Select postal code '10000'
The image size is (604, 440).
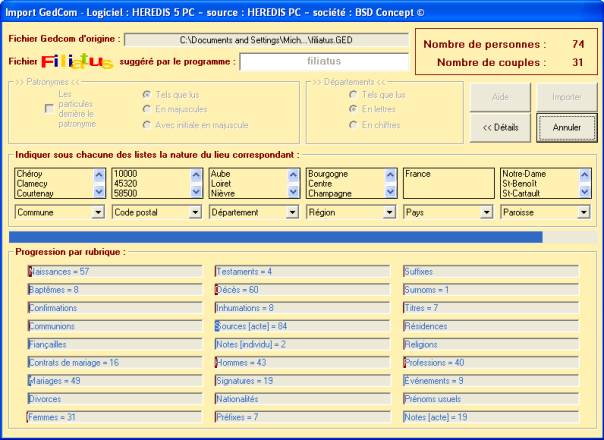tap(126, 174)
